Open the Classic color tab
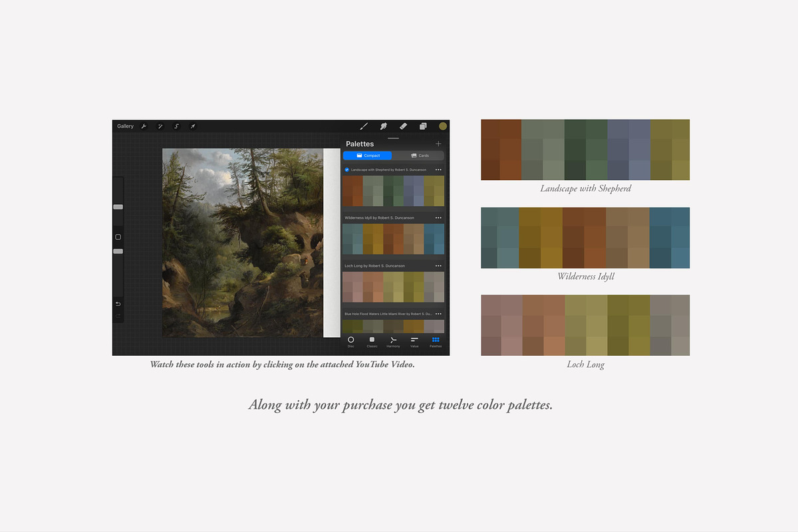 372,342
